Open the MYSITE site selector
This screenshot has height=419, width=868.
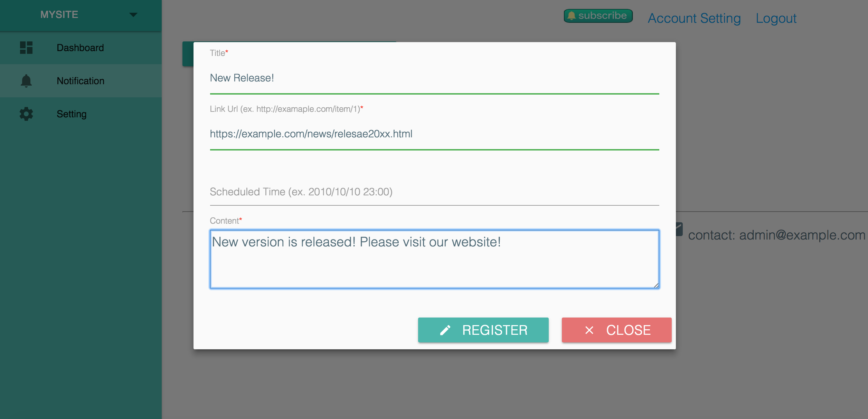[x=59, y=15]
